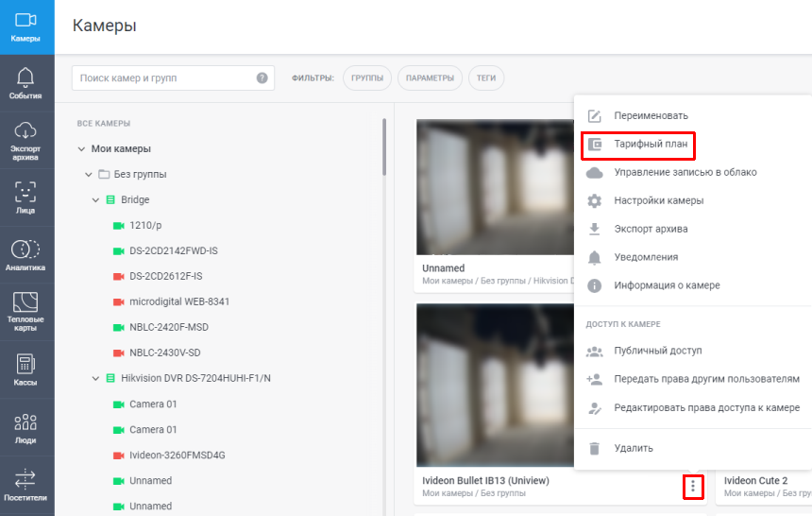The width and height of the screenshot is (812, 516).
Task: Click the info icon for Информация о камере
Action: coord(595,285)
